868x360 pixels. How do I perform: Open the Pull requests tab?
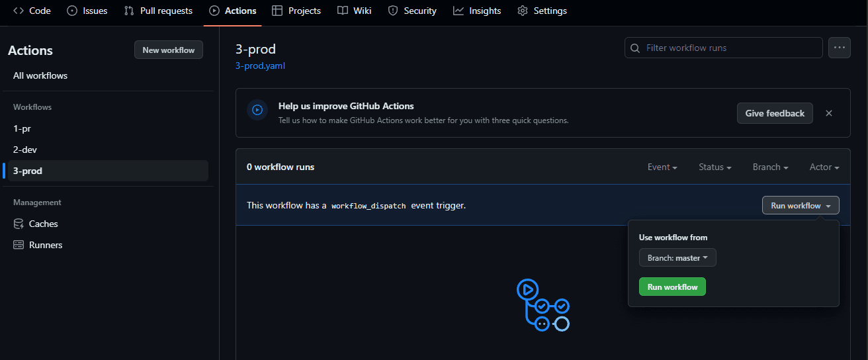[158, 11]
